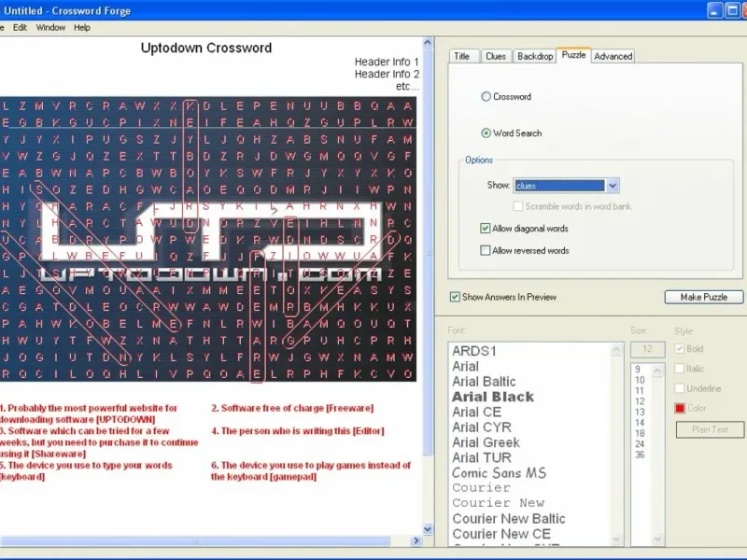Click size list scroll down arrow
This screenshot has width=747, height=560.
coord(657,539)
